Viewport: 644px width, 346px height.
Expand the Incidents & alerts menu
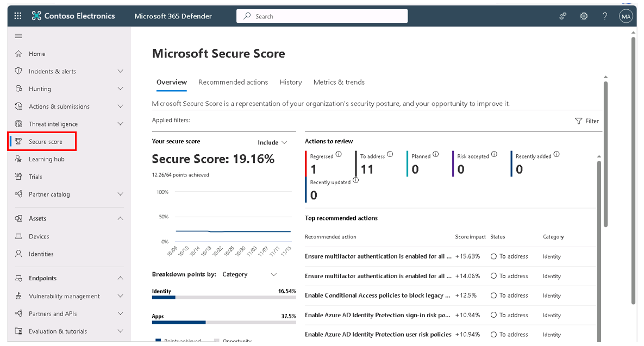(x=120, y=71)
